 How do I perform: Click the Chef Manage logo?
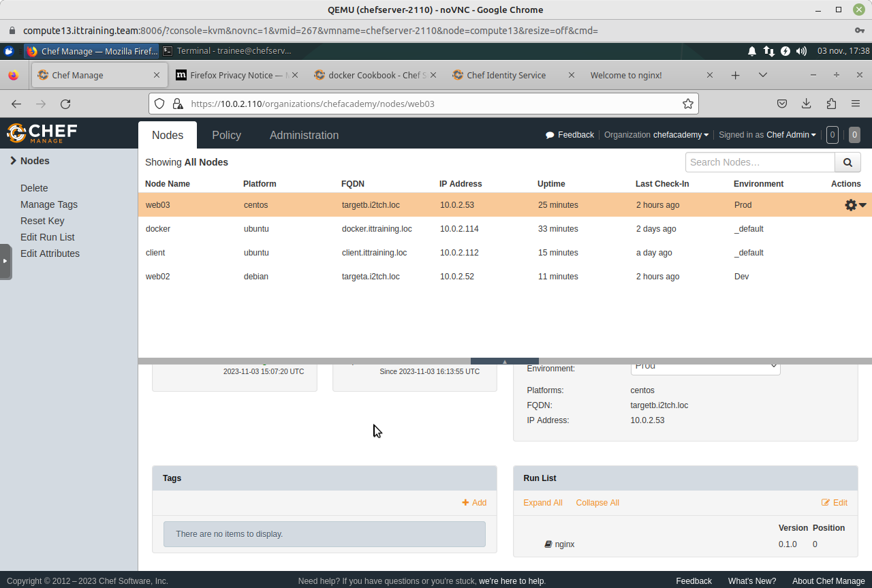tap(42, 133)
